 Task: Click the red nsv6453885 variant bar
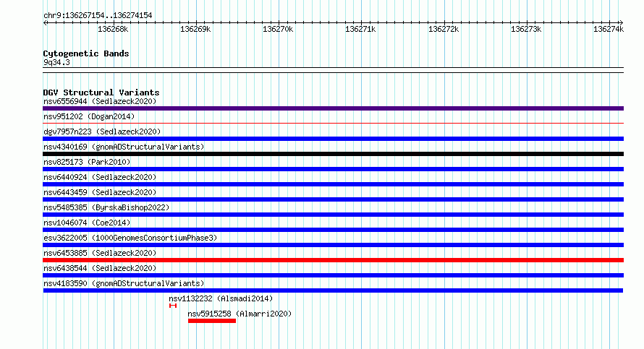(x=333, y=260)
